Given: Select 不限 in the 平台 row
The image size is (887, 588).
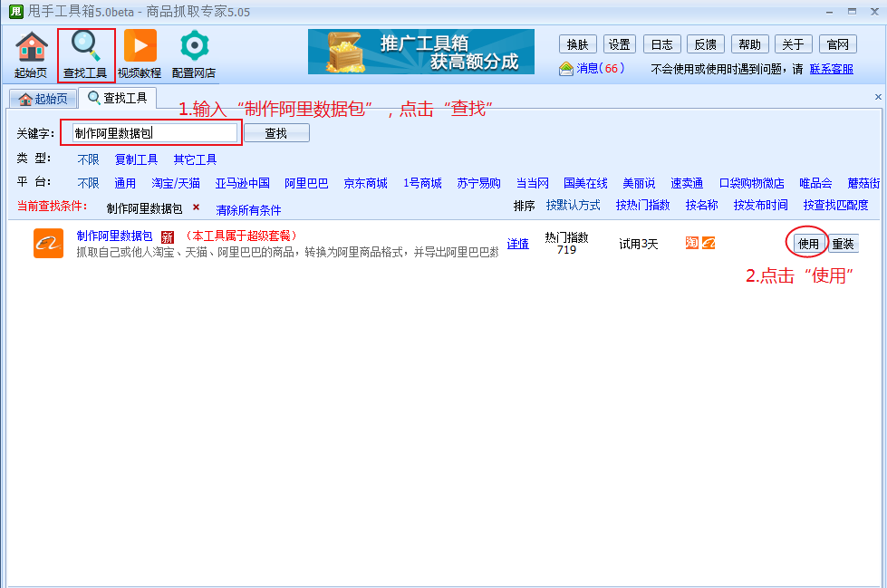Looking at the screenshot, I should tap(88, 183).
